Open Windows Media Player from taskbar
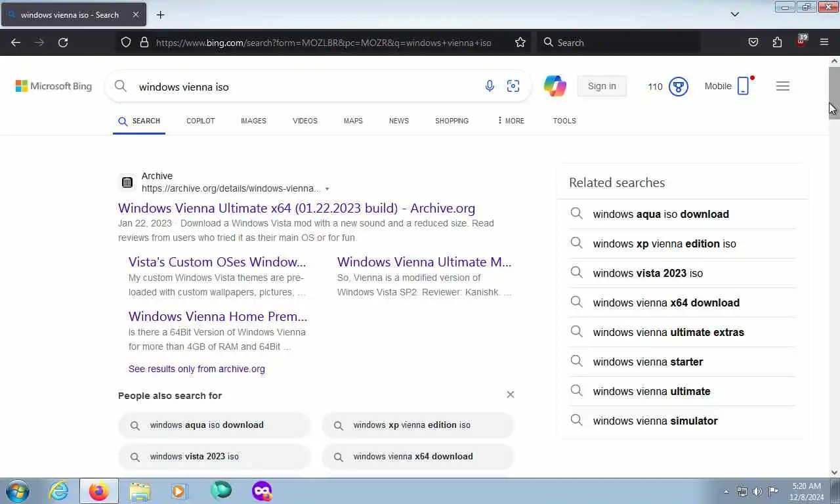Screen dimensions: 840x504 point(179,491)
